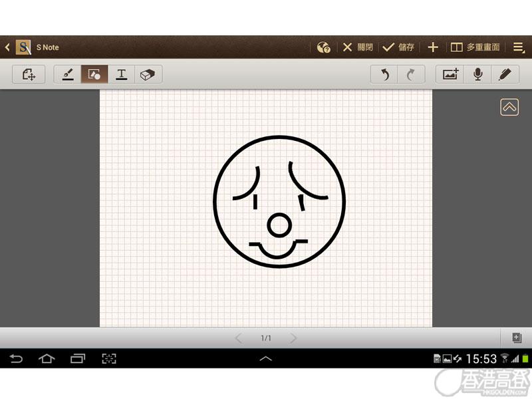Viewport: 532px width, 399px height.
Task: Start voice recording with microphone icon
Action: coord(477,74)
